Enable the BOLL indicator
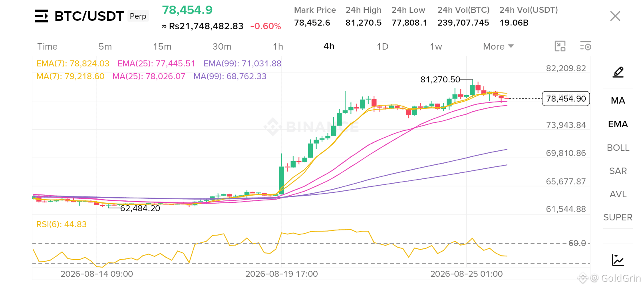This screenshot has width=644, height=288. (x=618, y=148)
